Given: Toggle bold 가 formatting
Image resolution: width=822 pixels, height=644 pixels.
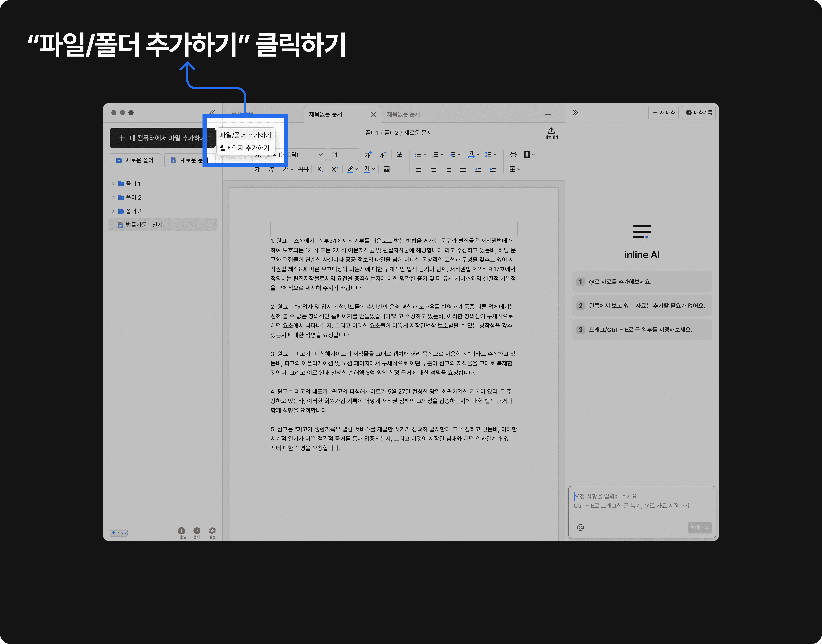Looking at the screenshot, I should [257, 169].
